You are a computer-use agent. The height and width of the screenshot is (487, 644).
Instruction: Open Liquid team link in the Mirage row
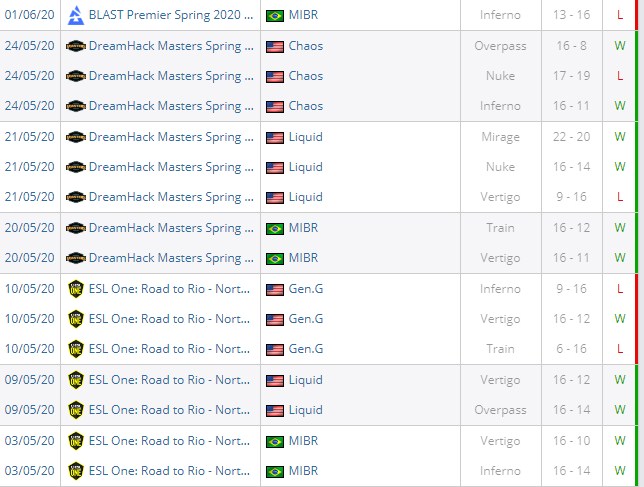305,137
